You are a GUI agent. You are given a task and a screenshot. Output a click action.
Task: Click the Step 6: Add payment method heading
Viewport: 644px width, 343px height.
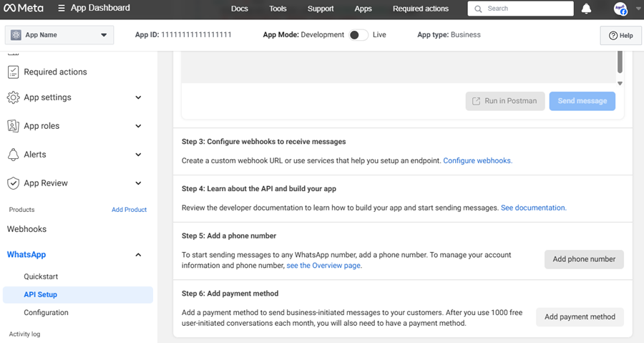click(230, 294)
